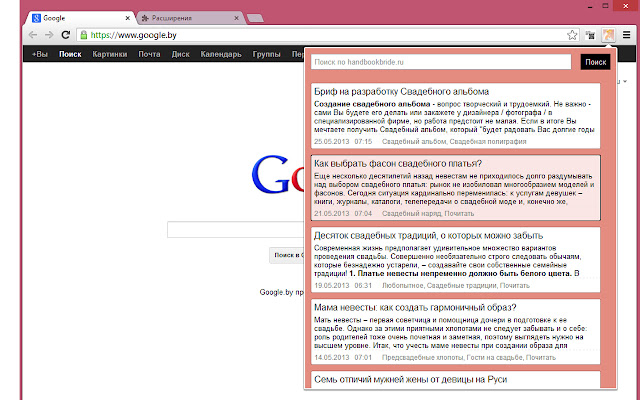Open Календарь in the Google bar

point(221,54)
